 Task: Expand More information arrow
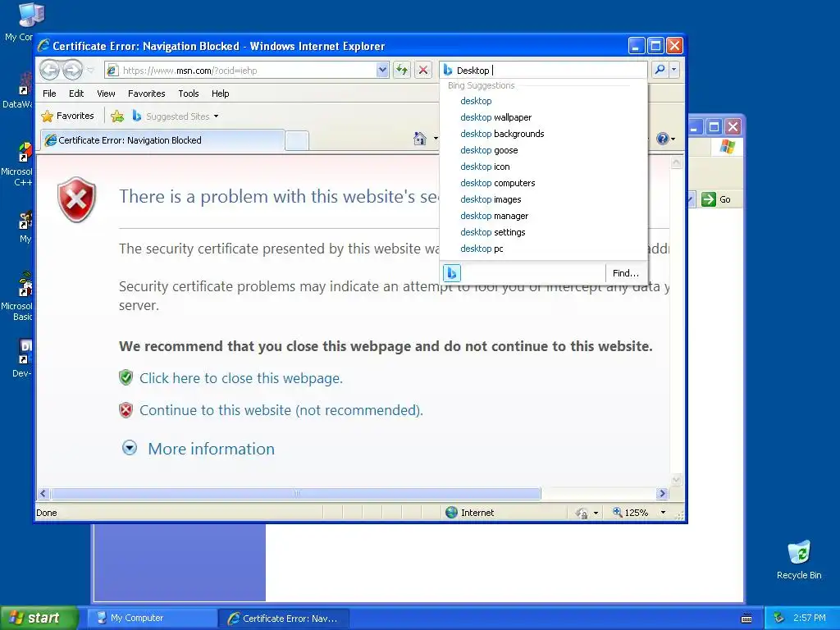(x=130, y=448)
